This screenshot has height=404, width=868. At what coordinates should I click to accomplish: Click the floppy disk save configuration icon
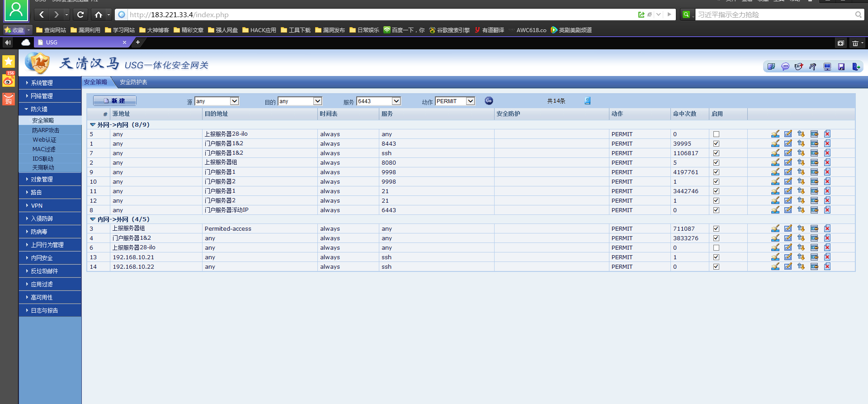tap(841, 67)
